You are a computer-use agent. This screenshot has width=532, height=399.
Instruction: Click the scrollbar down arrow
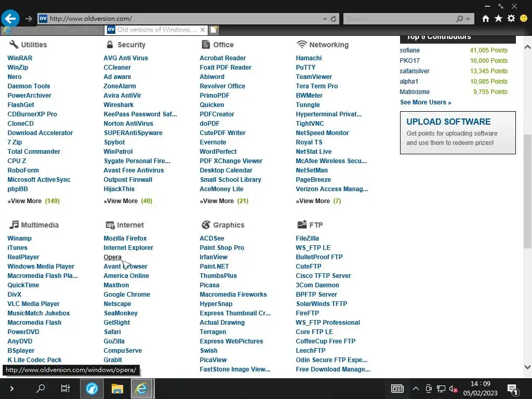coord(527,367)
